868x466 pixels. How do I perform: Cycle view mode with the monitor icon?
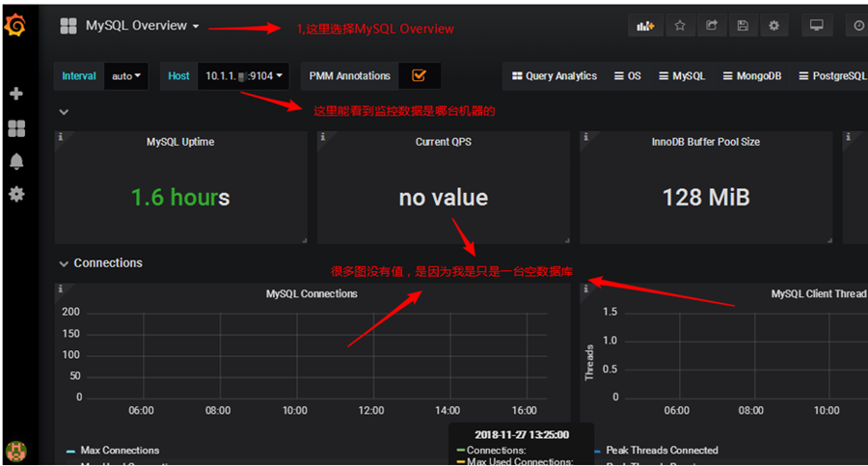[817, 25]
